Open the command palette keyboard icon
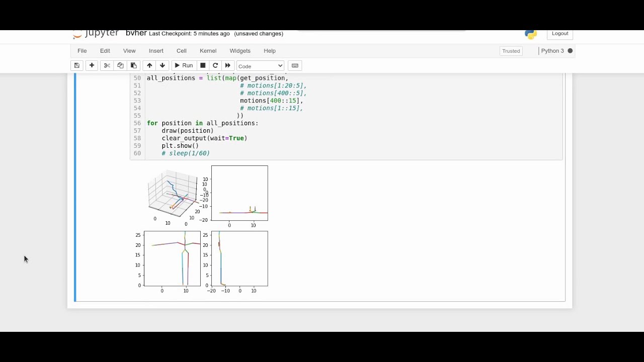Screen dimensions: 644x362 295,66
